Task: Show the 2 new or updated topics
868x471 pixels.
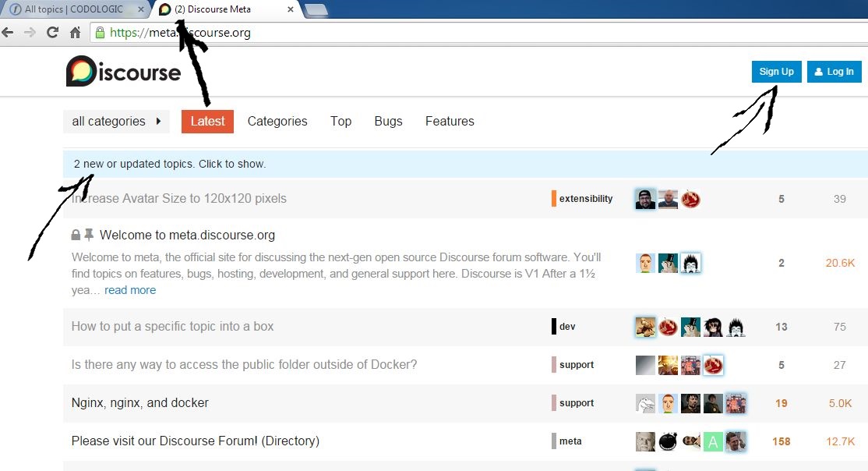Action: click(465, 164)
